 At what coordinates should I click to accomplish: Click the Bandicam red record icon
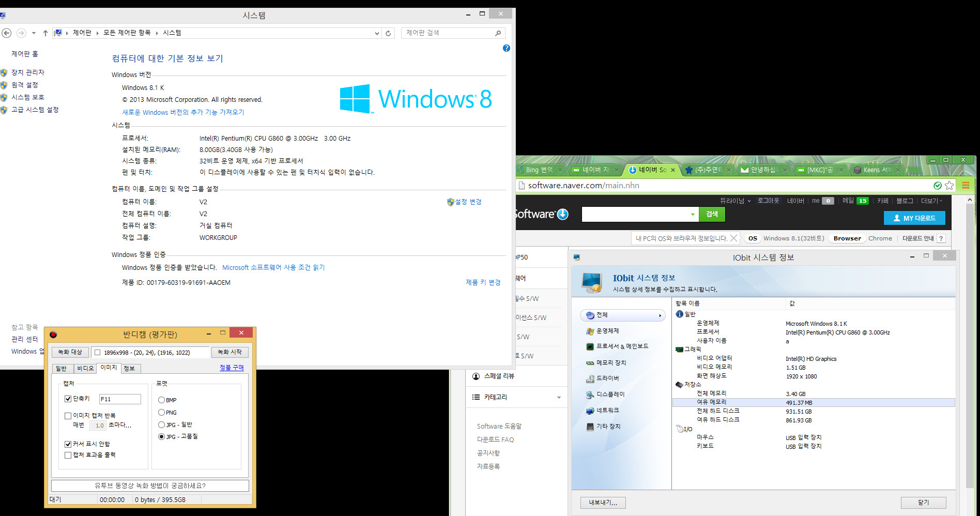pyautogui.click(x=53, y=335)
